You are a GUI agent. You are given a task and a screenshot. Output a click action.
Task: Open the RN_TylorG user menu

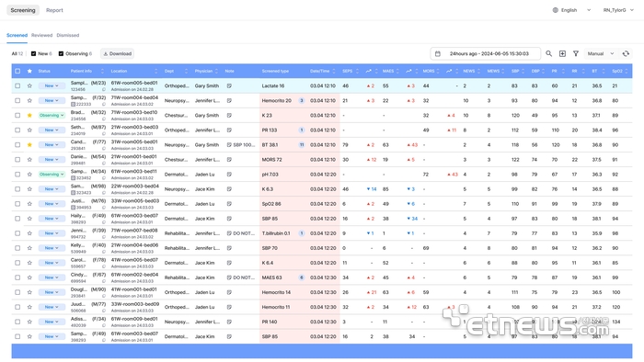tap(618, 10)
